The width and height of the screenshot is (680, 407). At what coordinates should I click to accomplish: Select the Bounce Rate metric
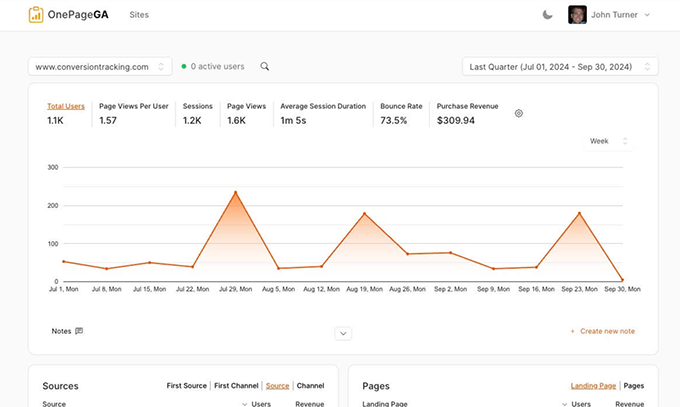(399, 106)
